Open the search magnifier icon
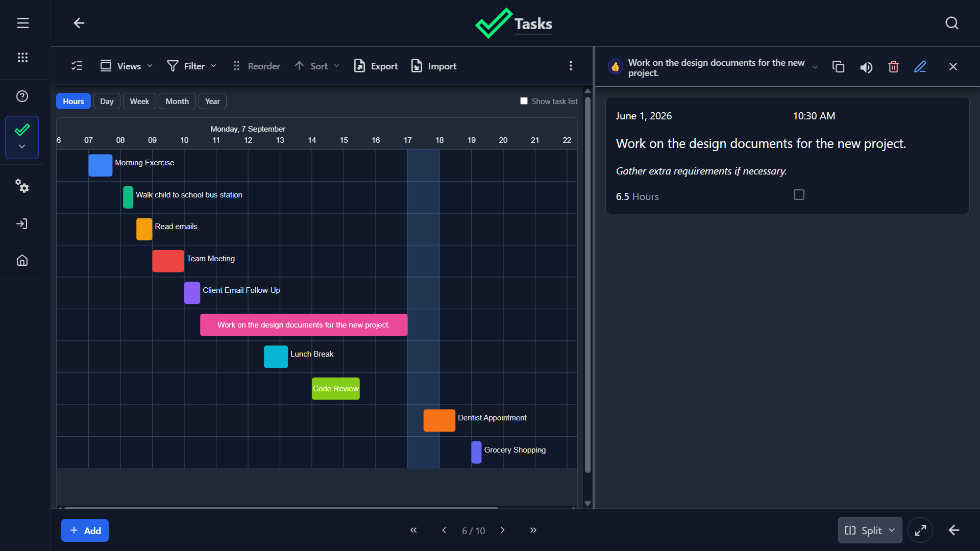 [x=951, y=23]
